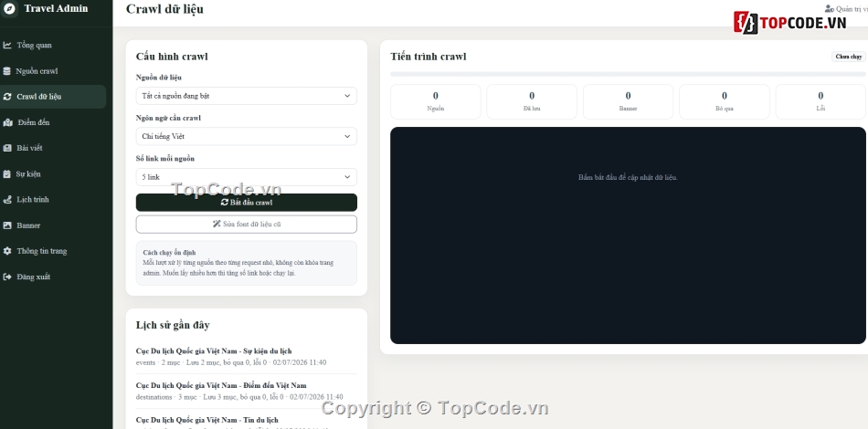The image size is (868, 429).
Task: Click the Chưa chạy status badge
Action: coord(849,57)
